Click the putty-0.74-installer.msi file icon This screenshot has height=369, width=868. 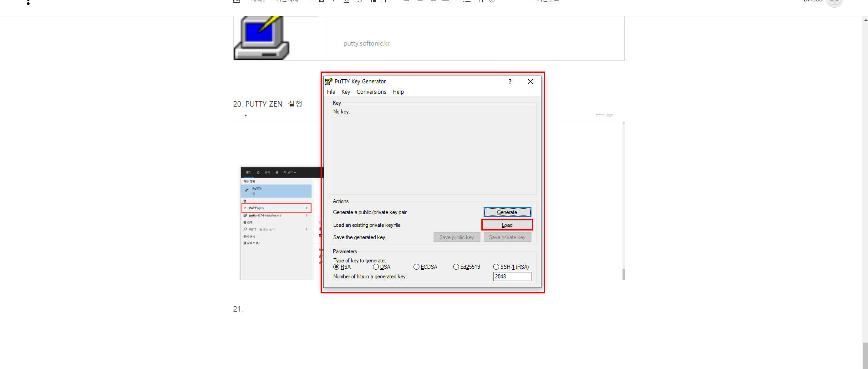[245, 215]
